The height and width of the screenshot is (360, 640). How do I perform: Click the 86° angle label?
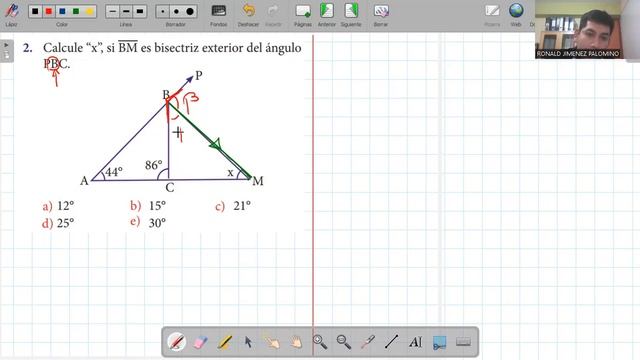click(x=154, y=165)
